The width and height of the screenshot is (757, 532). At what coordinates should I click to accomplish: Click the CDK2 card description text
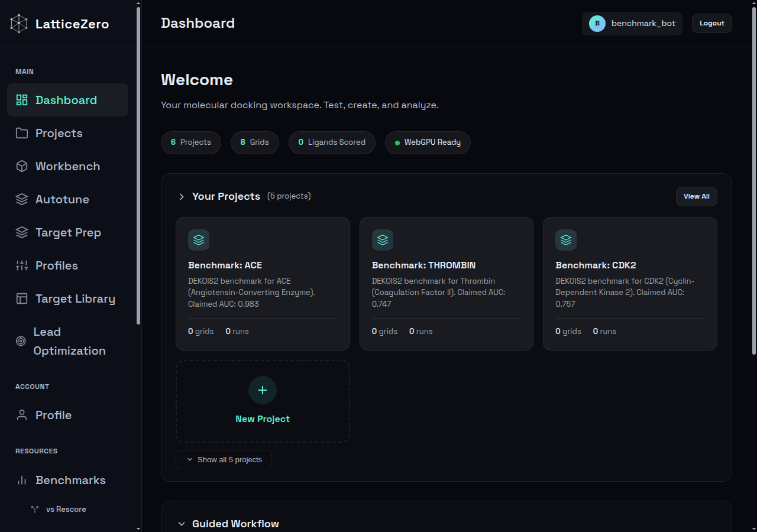(x=625, y=293)
